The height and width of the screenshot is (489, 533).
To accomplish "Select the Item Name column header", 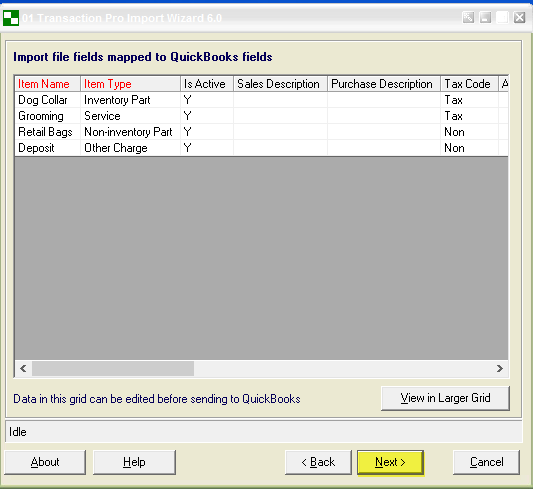I will pyautogui.click(x=48, y=84).
